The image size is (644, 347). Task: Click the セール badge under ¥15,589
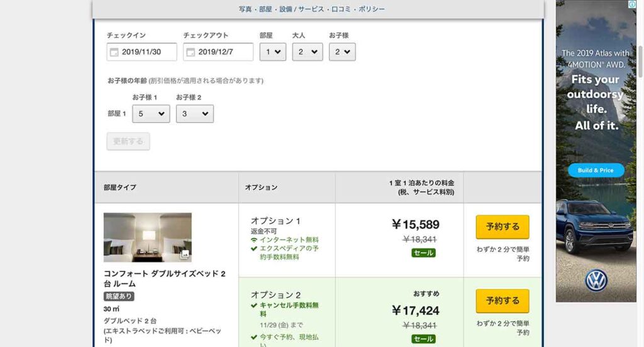(x=423, y=253)
